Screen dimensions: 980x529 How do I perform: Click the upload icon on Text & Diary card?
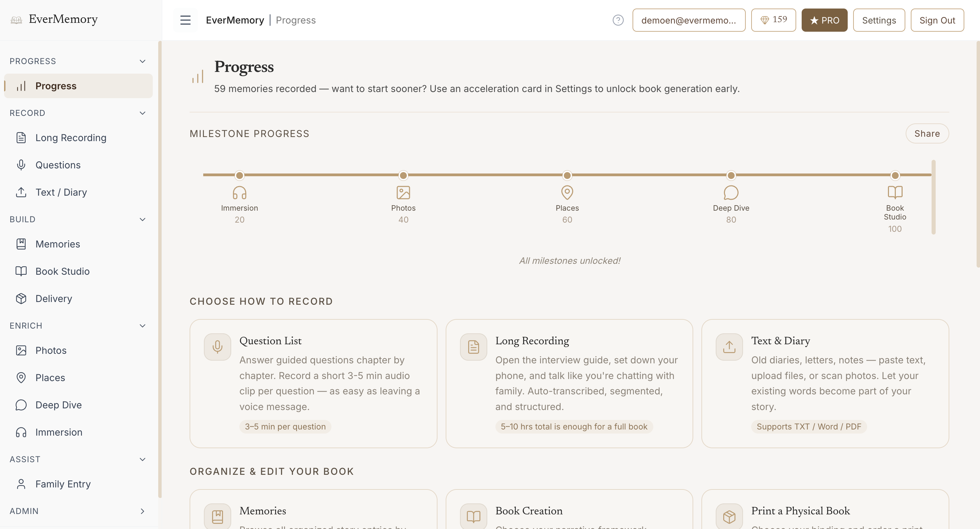(729, 347)
